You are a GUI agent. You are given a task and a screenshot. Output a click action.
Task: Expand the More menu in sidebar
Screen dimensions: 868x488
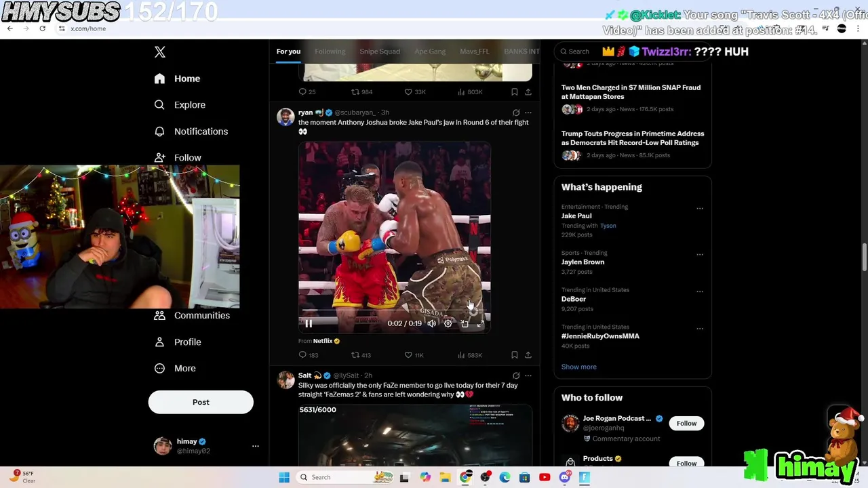coord(175,369)
